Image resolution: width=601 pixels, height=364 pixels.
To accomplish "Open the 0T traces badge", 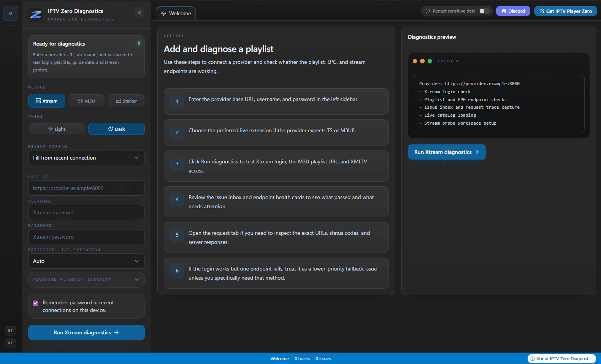I will click(x=10, y=331).
